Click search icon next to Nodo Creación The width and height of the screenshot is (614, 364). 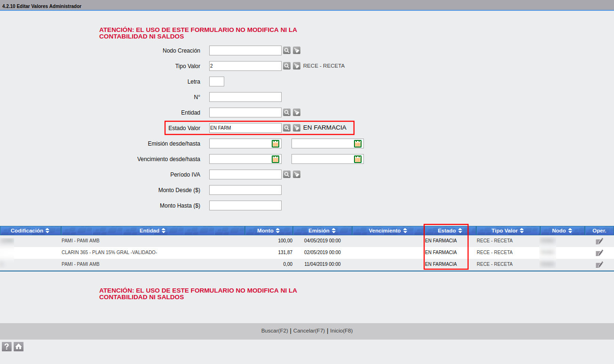pos(286,51)
